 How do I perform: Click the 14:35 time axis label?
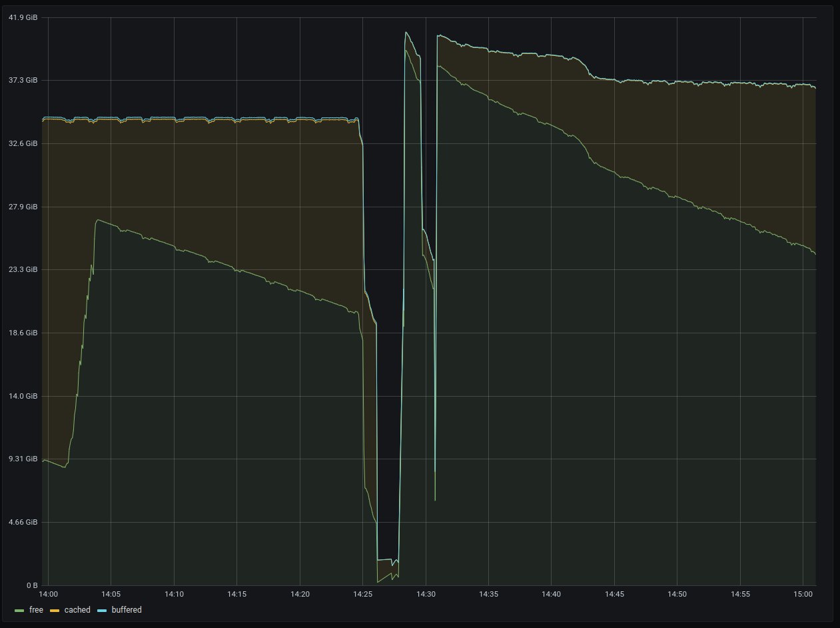point(488,593)
